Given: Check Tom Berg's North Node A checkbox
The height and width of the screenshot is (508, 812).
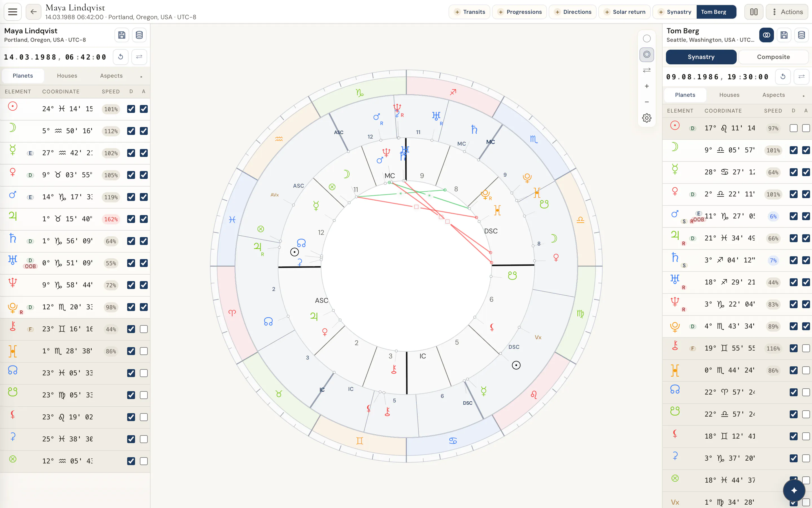Looking at the screenshot, I should pyautogui.click(x=806, y=392).
